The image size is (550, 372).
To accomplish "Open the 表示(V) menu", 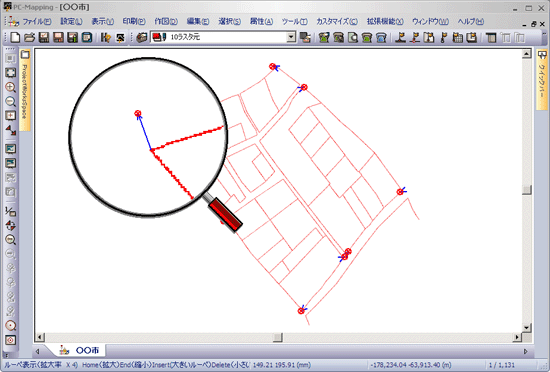I will pos(102,22).
